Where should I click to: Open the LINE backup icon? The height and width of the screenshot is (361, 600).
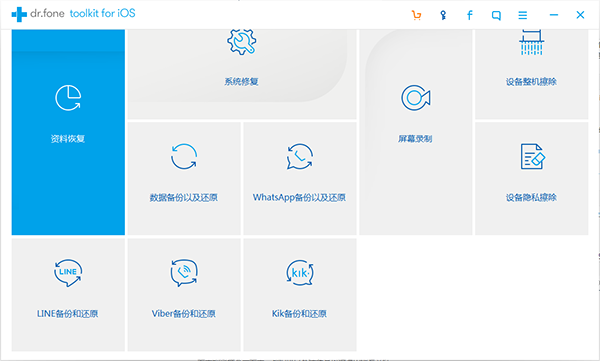[x=68, y=273]
